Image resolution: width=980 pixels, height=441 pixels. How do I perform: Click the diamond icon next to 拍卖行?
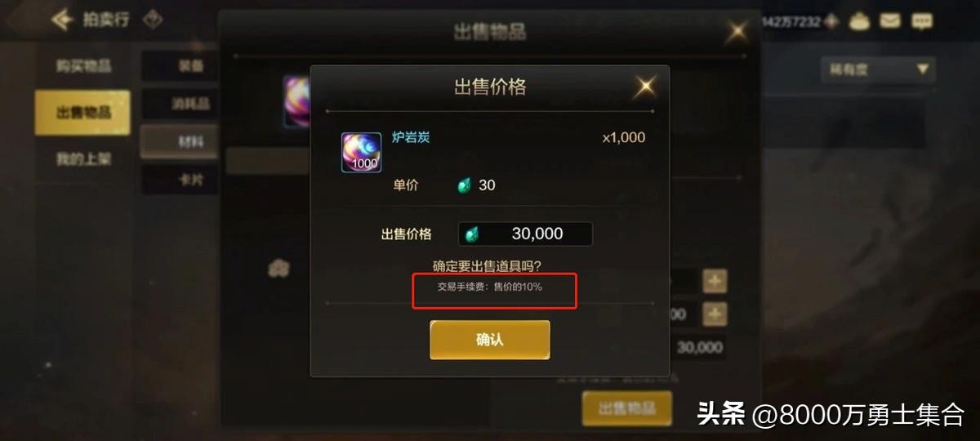pyautogui.click(x=152, y=19)
